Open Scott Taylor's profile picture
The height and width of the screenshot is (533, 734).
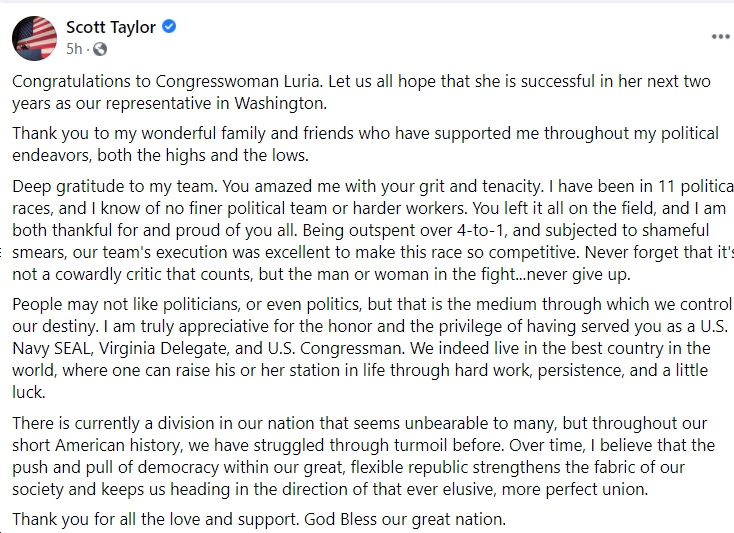tap(35, 38)
